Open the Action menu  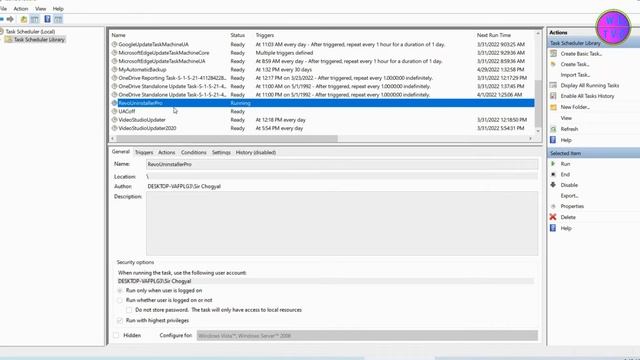pos(21,9)
